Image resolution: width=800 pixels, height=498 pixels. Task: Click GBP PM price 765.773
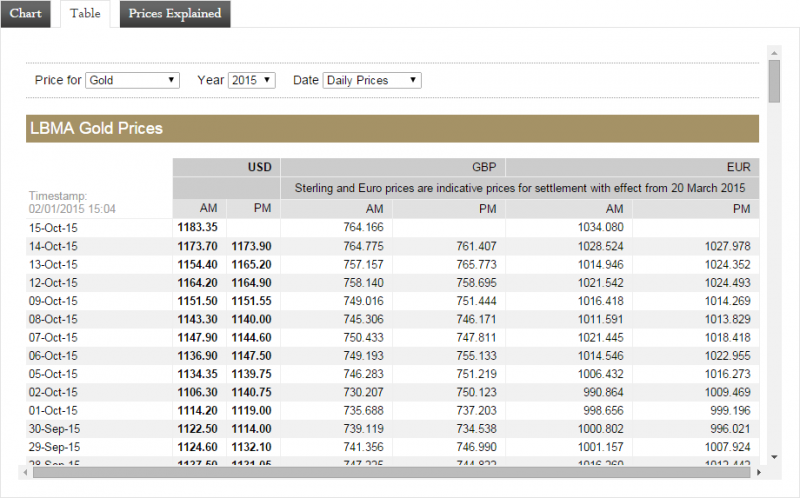pos(477,265)
